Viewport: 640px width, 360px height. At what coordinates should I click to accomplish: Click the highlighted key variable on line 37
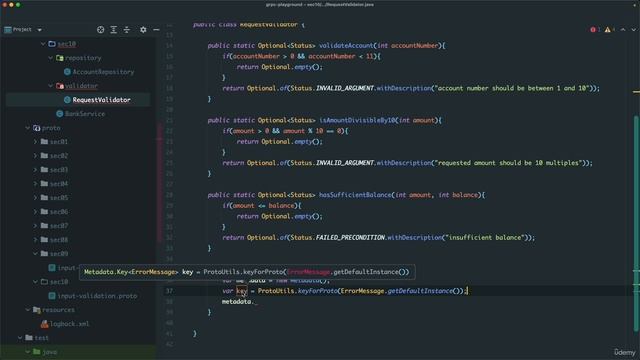pyautogui.click(x=242, y=291)
